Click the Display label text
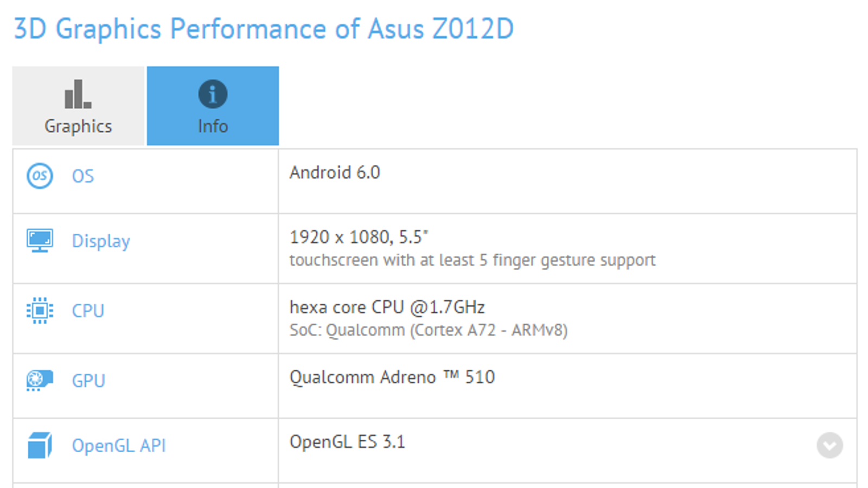Screen dimensions: 868x488 click(x=101, y=241)
